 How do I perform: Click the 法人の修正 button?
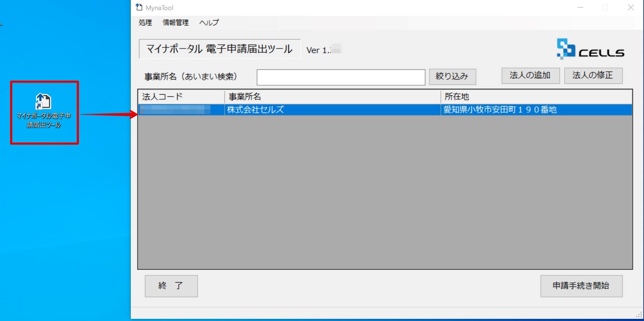[x=593, y=76]
